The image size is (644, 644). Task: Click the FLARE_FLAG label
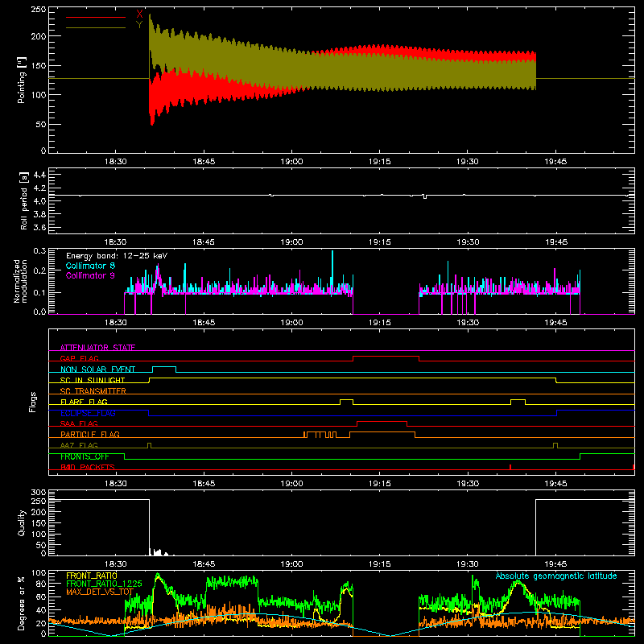[x=84, y=402]
